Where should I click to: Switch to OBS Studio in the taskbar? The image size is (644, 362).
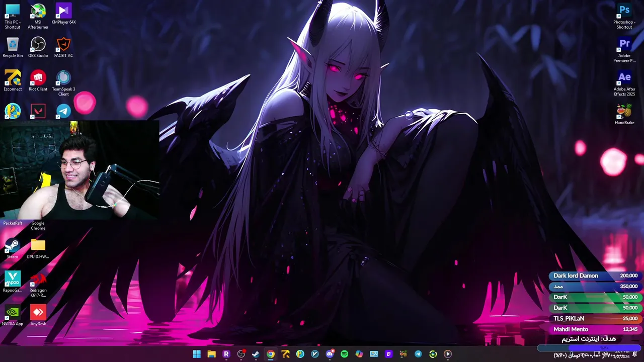(x=241, y=354)
